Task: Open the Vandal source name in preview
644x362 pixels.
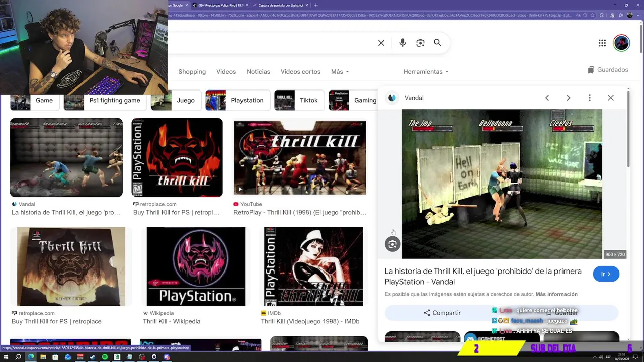Action: coord(414,98)
